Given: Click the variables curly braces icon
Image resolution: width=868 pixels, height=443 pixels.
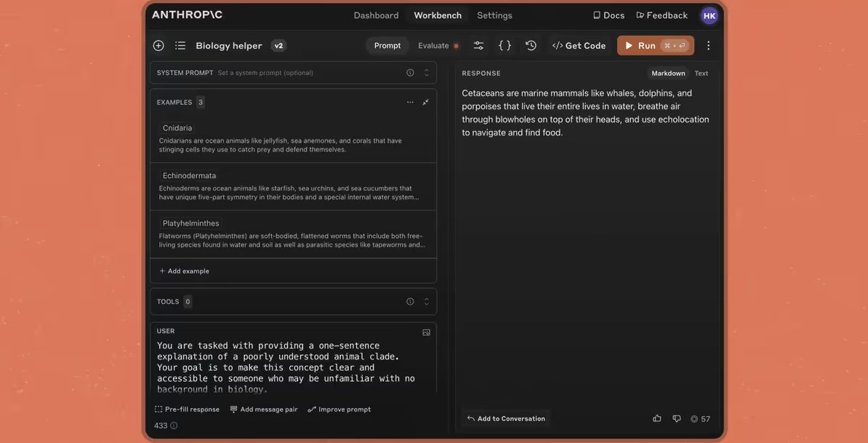Looking at the screenshot, I should pos(505,46).
